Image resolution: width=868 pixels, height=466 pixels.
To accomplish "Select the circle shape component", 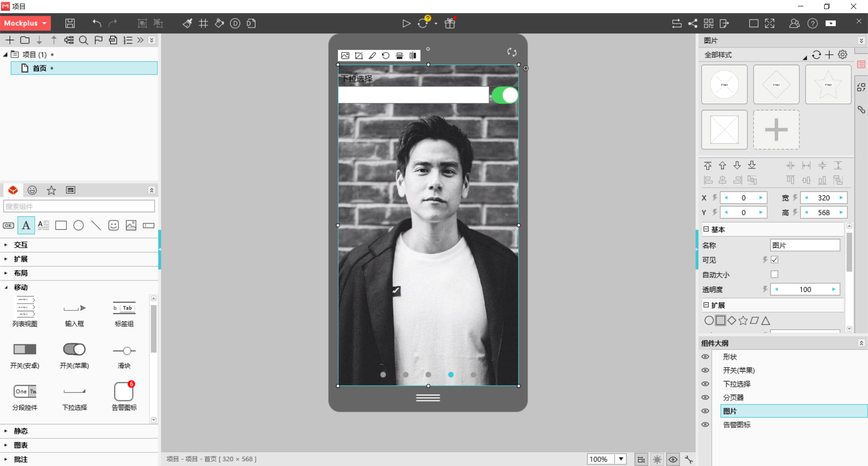I will [x=79, y=225].
